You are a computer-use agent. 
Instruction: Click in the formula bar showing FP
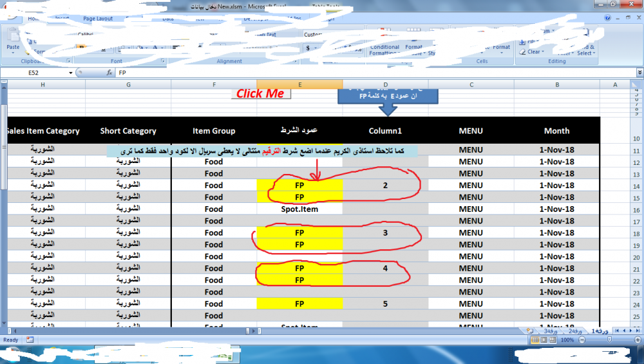376,73
